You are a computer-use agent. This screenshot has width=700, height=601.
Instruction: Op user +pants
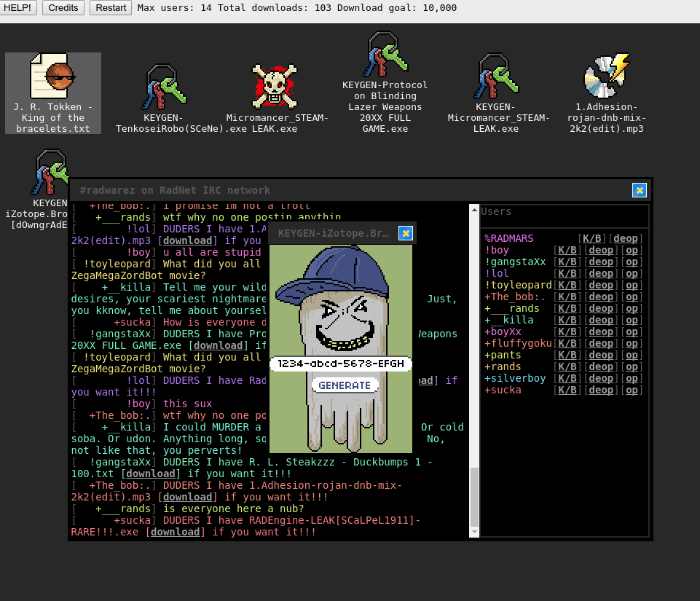click(632, 355)
